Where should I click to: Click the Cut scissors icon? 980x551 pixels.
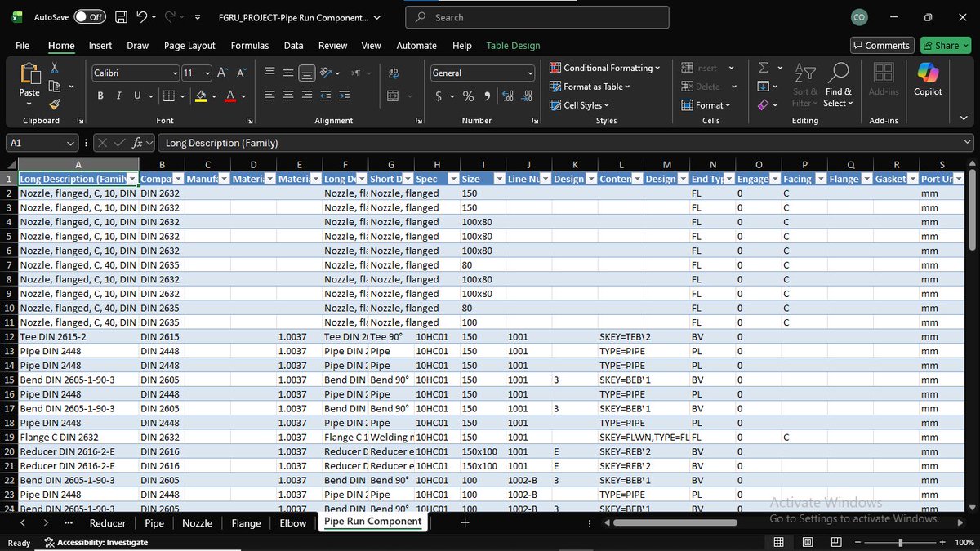pyautogui.click(x=54, y=69)
